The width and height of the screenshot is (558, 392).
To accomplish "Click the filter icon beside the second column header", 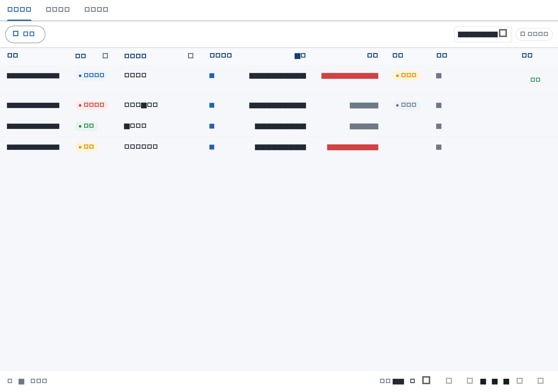I will pos(105,56).
